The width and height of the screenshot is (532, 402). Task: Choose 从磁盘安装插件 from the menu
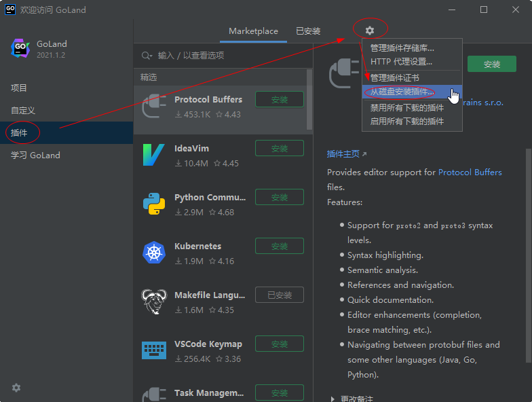click(x=402, y=92)
